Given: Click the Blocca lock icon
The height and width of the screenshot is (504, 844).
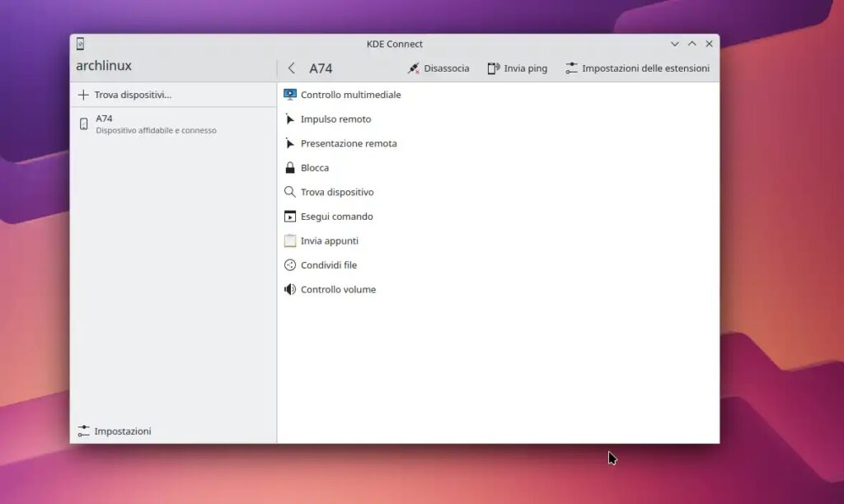Looking at the screenshot, I should pos(289,167).
